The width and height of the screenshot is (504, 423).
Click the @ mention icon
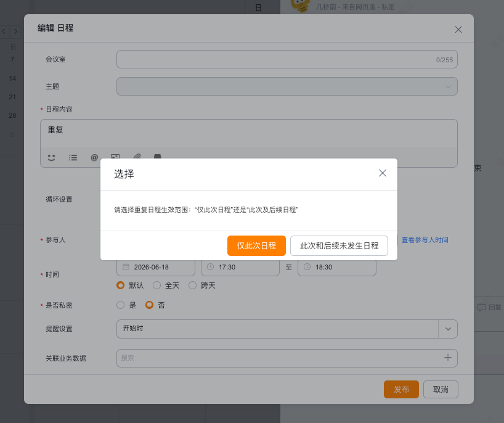click(94, 157)
